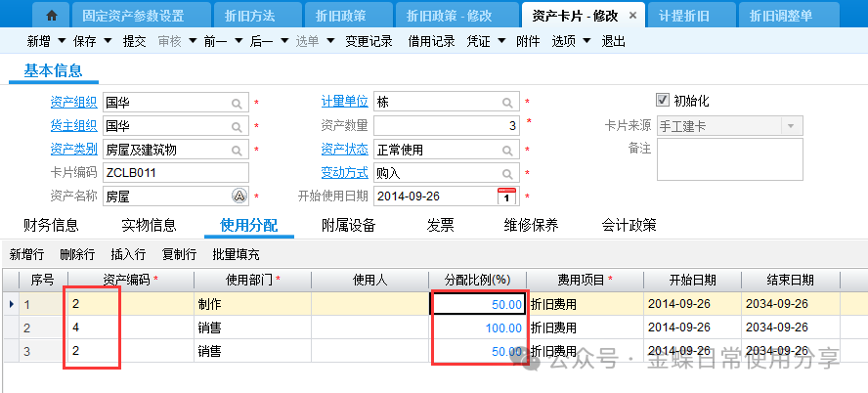Click search icon in 货主组织 field
Image resolution: width=868 pixels, height=393 pixels.
click(238, 126)
